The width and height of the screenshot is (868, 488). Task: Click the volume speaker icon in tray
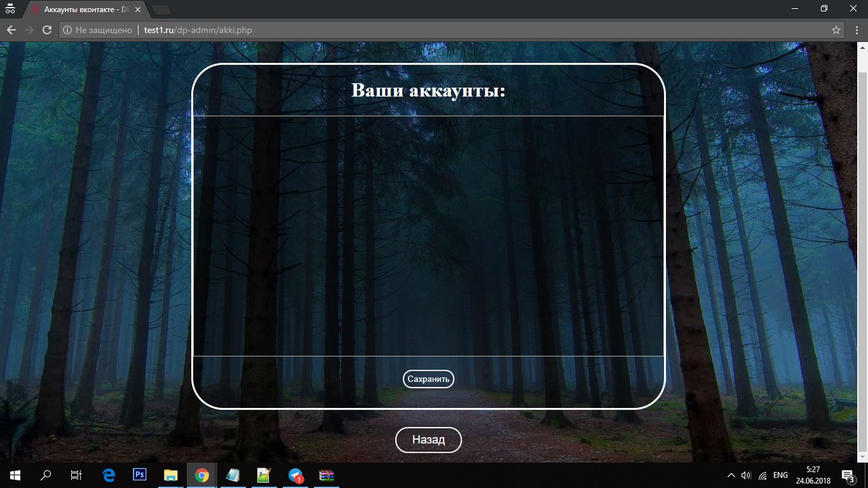pyautogui.click(x=747, y=475)
